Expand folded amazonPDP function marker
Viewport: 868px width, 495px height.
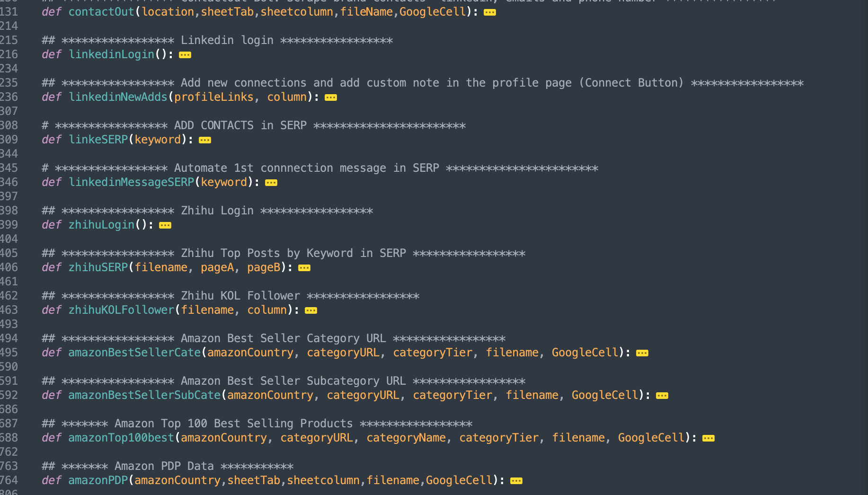[516, 481]
